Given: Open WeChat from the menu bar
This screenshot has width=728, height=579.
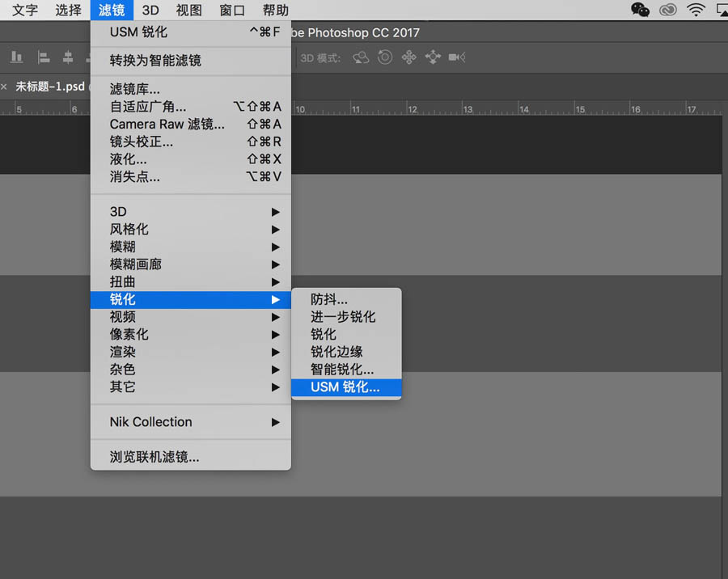Looking at the screenshot, I should [640, 10].
